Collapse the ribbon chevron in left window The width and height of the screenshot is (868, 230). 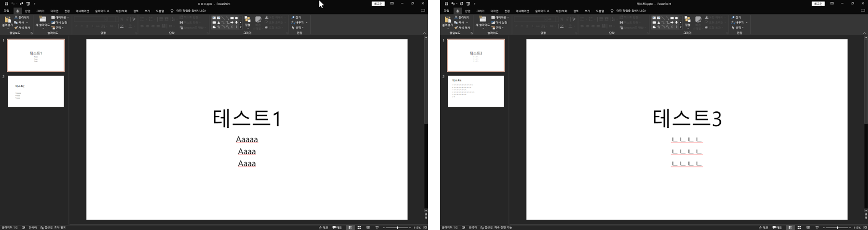[x=425, y=33]
